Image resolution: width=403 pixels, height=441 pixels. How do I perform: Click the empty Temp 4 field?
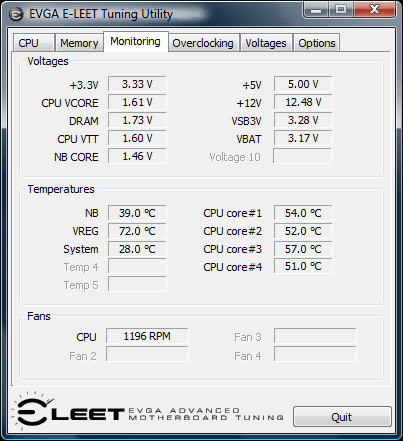pos(137,267)
